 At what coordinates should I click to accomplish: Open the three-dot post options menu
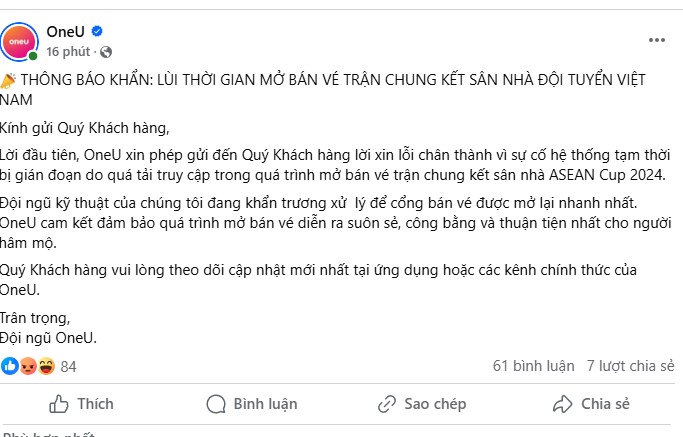tap(656, 40)
